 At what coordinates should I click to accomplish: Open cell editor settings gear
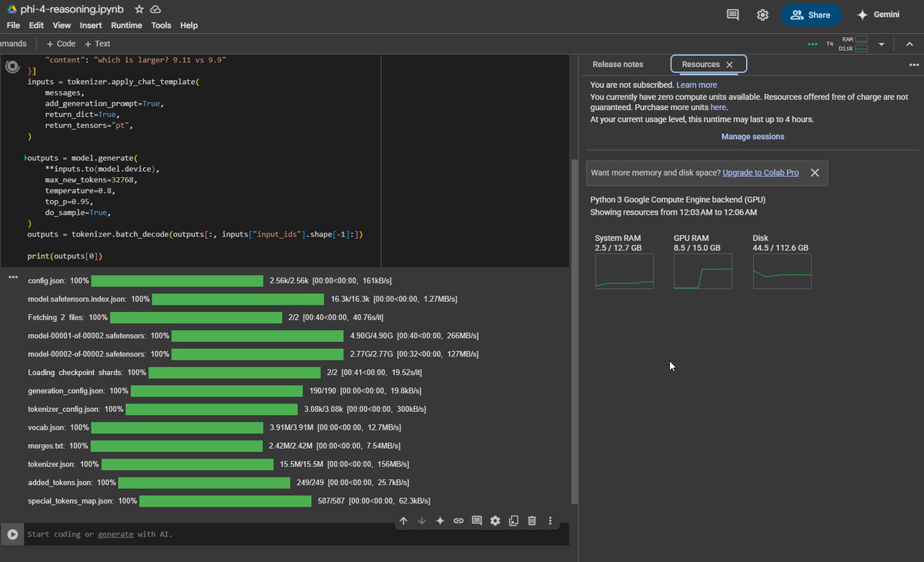[x=495, y=521]
